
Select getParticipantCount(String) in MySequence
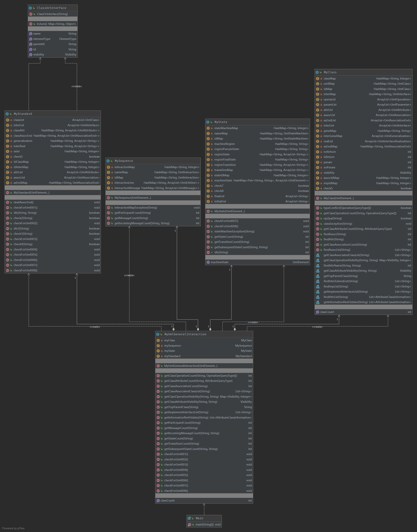tap(133, 213)
